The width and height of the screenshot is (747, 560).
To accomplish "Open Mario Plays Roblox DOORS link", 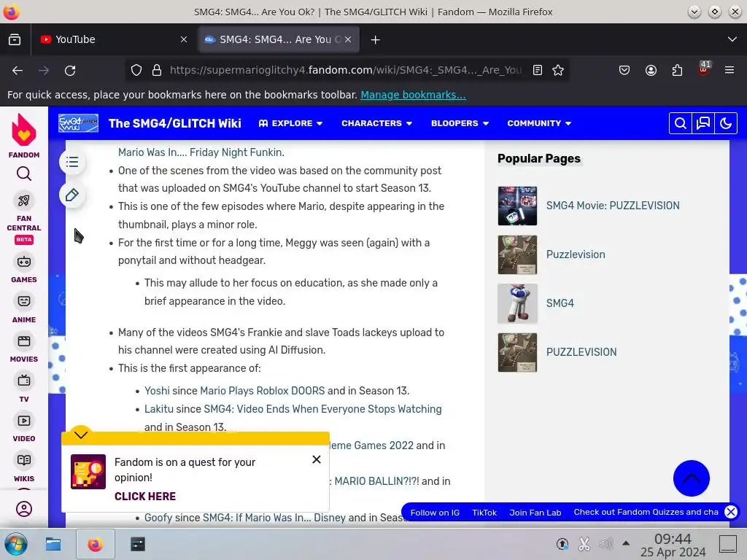I will [262, 391].
